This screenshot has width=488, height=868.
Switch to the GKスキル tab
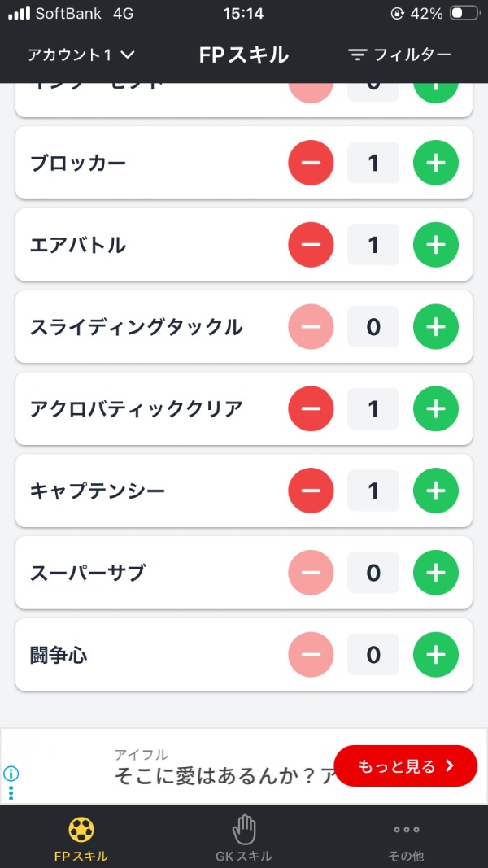(x=244, y=839)
